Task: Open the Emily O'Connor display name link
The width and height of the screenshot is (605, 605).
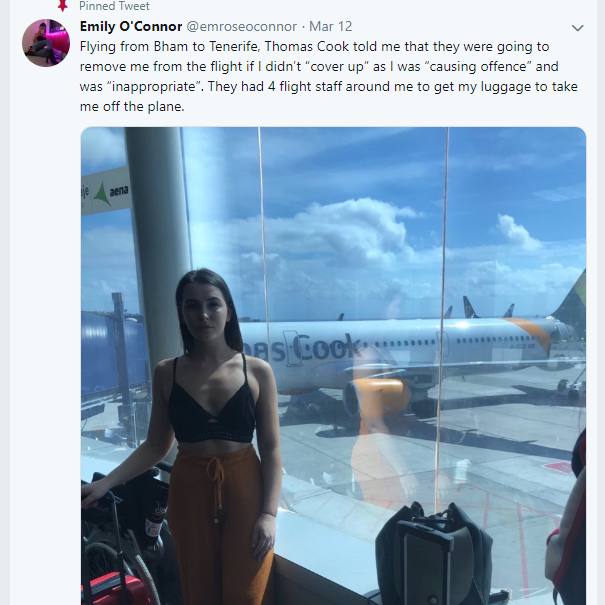Action: tap(131, 26)
